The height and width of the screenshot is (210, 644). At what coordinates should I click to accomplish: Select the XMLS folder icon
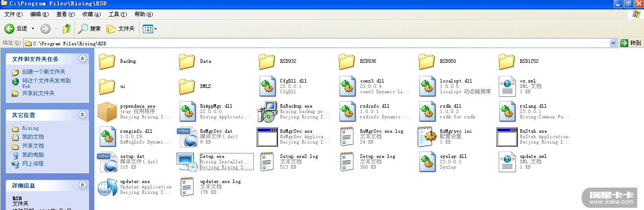click(x=187, y=87)
